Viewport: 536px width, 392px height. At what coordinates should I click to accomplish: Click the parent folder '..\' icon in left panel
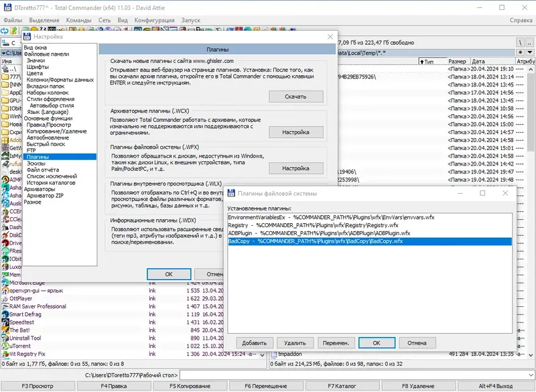[5, 69]
